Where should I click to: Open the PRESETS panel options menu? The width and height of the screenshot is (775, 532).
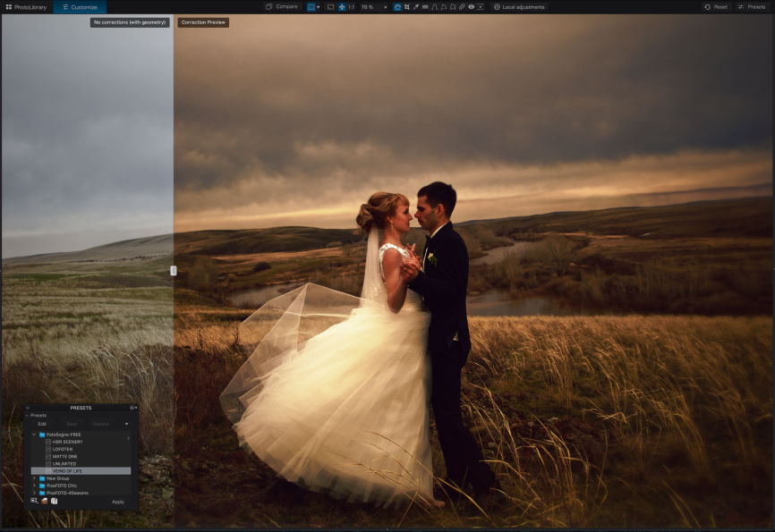(x=133, y=408)
